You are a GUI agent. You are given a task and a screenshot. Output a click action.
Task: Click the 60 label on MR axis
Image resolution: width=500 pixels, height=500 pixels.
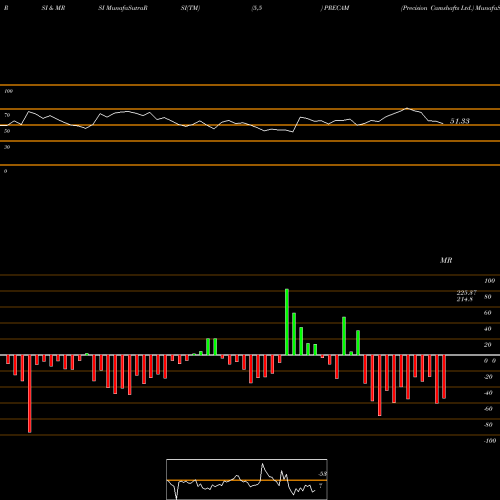coord(487,313)
